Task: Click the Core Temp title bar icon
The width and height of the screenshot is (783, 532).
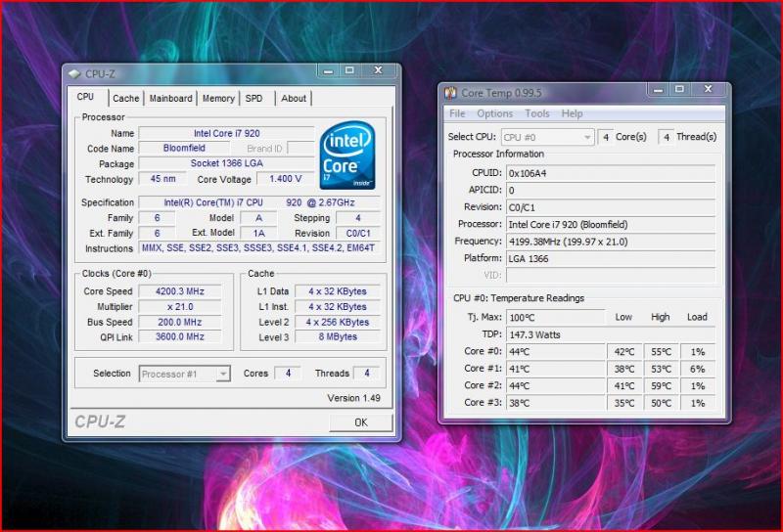Action: coord(450,93)
